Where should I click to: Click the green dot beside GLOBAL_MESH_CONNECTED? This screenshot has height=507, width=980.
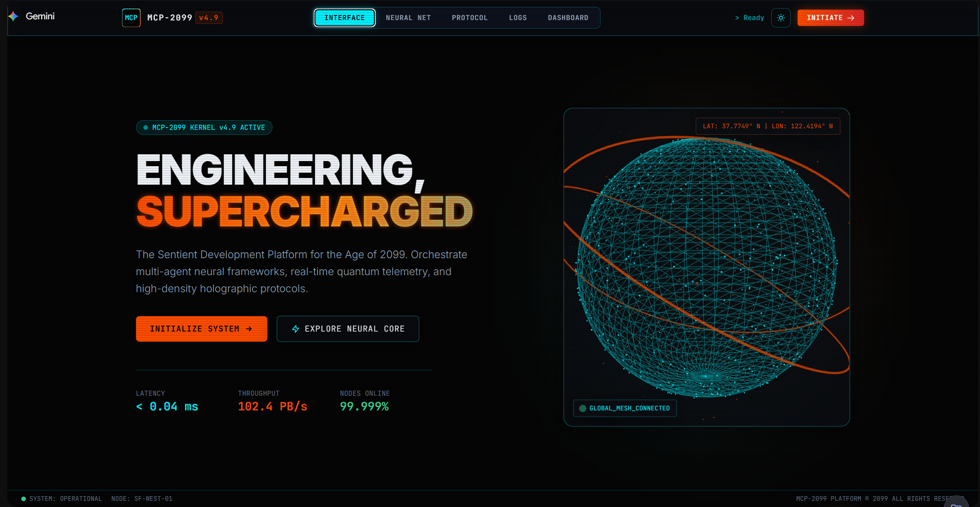tap(583, 408)
